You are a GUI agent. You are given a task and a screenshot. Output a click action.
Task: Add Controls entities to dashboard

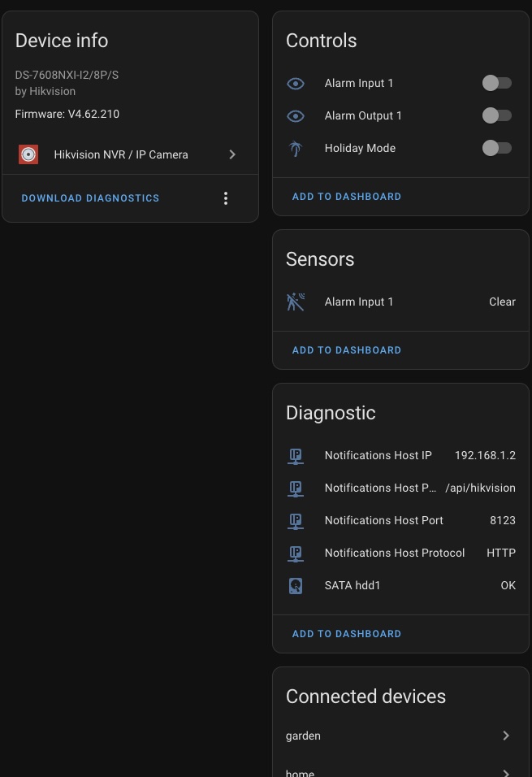coord(347,197)
